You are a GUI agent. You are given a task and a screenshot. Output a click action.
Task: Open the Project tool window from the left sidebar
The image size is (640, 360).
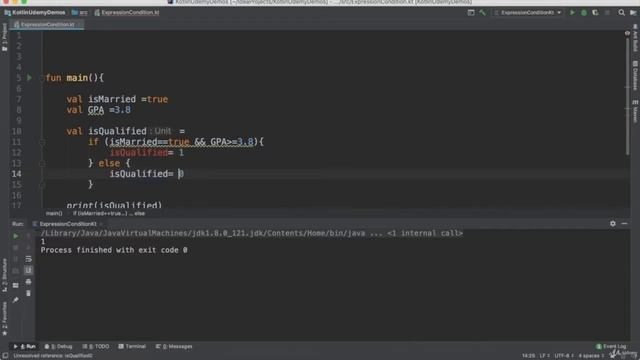coord(4,37)
